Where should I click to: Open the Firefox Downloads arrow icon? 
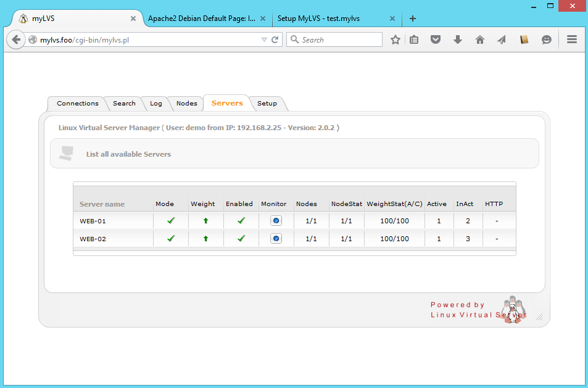pyautogui.click(x=458, y=39)
